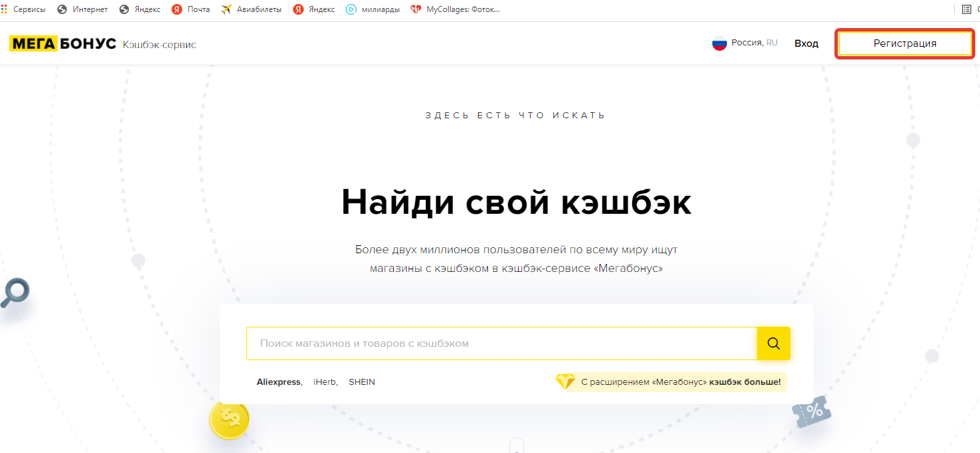
Task: Select the Aliexpress suggestion
Action: click(278, 382)
